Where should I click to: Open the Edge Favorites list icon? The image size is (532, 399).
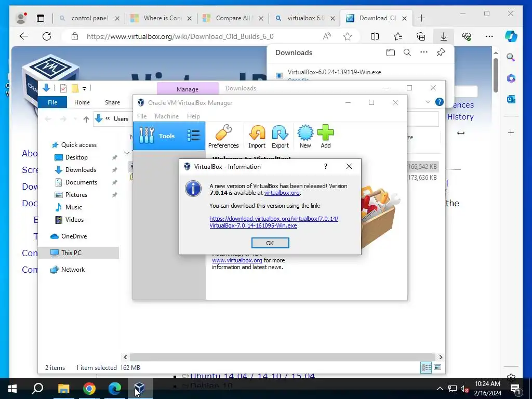click(398, 36)
